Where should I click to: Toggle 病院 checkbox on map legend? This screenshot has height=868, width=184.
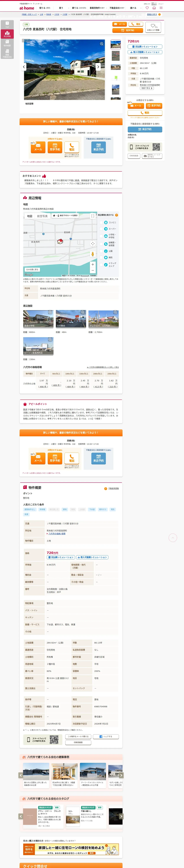101,258
